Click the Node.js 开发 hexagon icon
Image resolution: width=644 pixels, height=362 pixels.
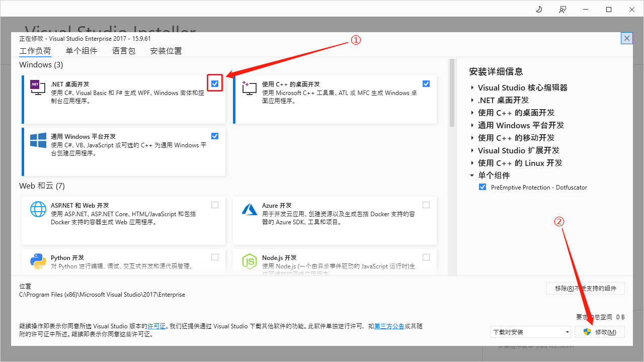pos(250,261)
